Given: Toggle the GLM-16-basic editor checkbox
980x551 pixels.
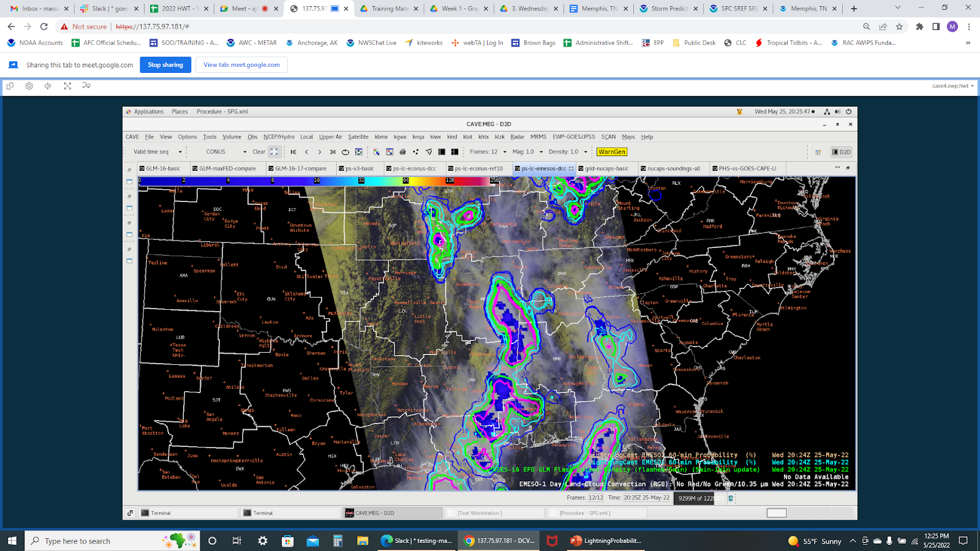Looking at the screenshot, I should coord(142,168).
